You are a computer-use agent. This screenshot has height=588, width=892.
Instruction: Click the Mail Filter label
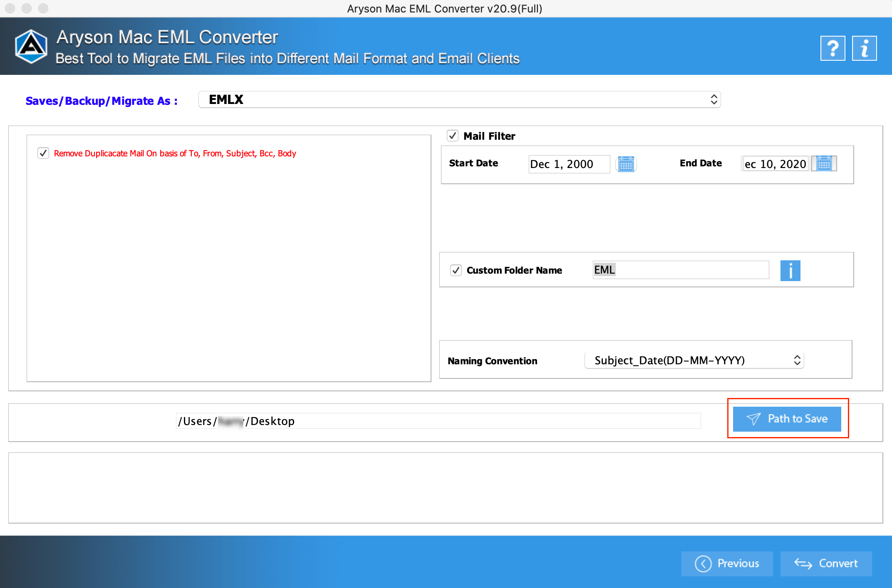[x=489, y=136]
